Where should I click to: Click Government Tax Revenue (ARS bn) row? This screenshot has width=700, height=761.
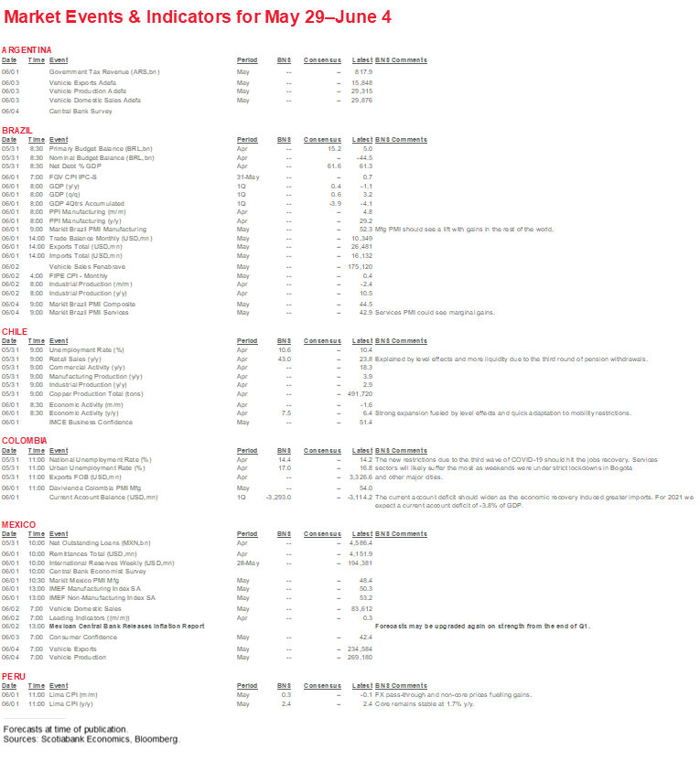(x=104, y=71)
